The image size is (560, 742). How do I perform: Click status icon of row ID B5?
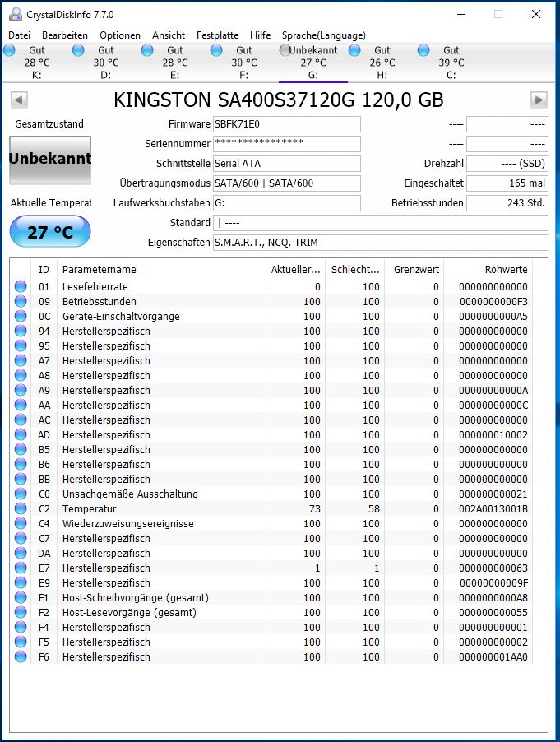tap(21, 449)
